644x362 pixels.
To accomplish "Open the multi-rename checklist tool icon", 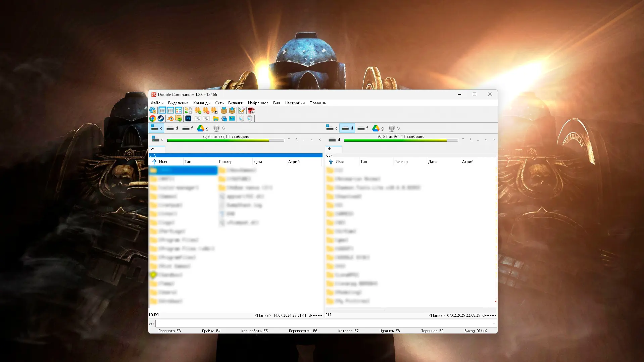I will coord(241,110).
